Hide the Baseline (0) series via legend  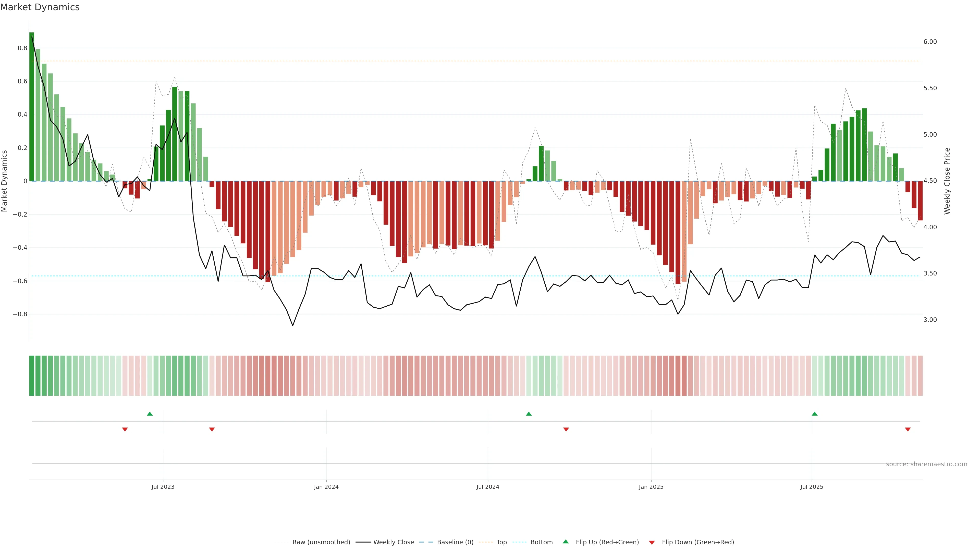455,542
